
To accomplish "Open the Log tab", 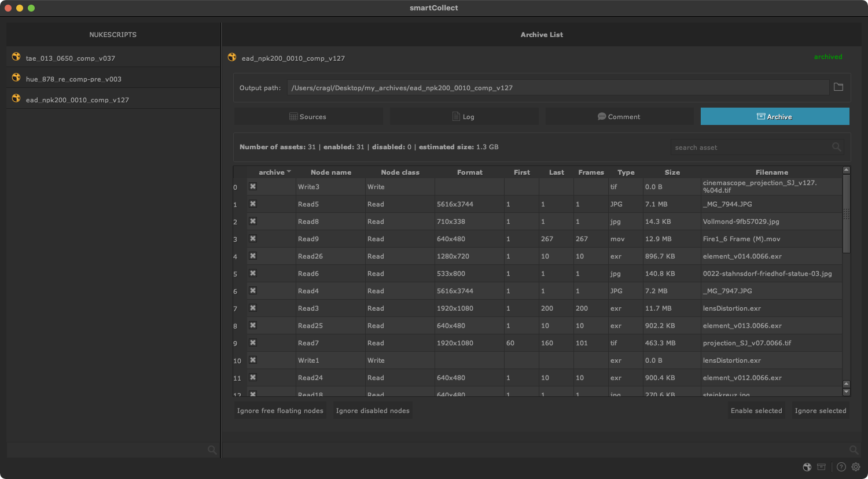I will coord(464,117).
